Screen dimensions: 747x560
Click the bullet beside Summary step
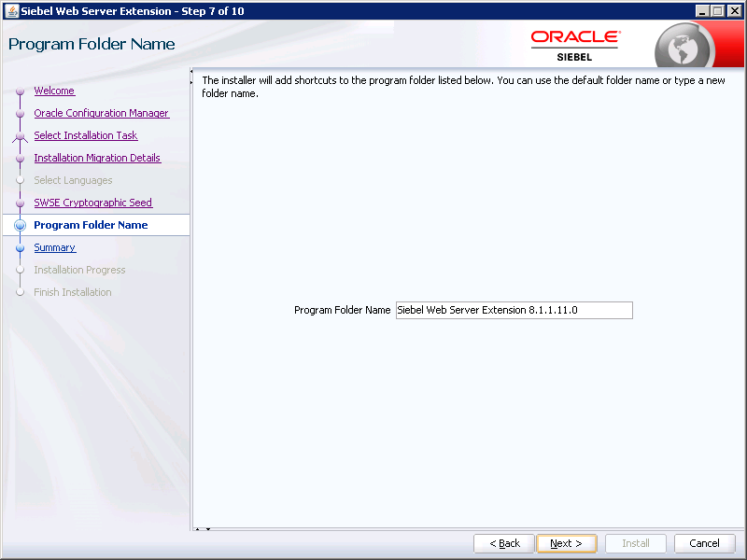[20, 247]
